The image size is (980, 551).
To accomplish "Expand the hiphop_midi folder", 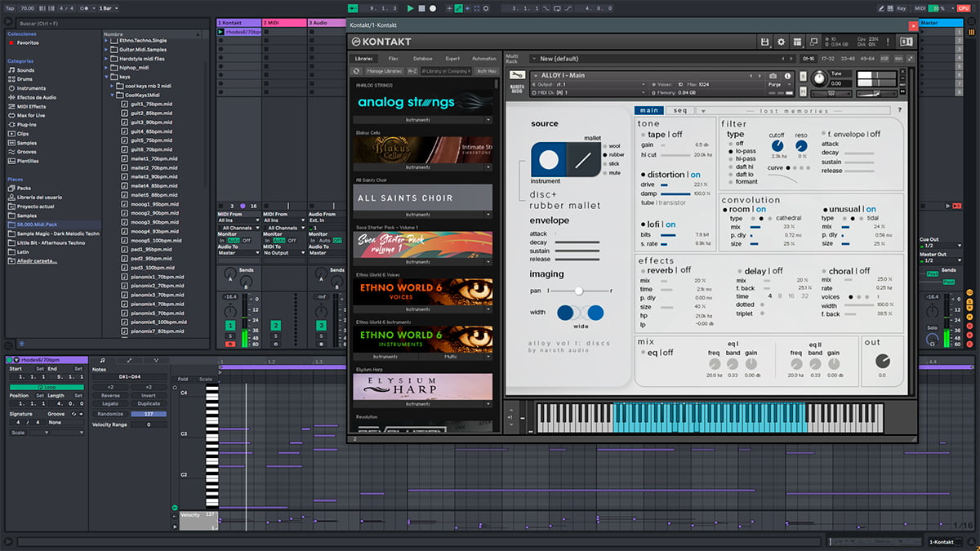I will coord(107,68).
